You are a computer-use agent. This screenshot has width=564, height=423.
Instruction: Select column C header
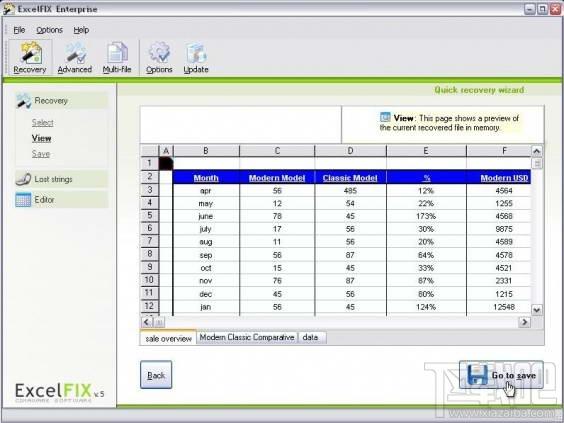pos(277,151)
